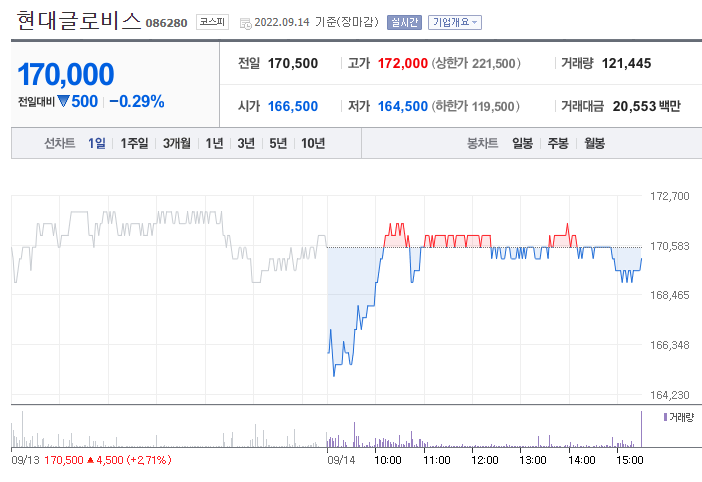The height and width of the screenshot is (482, 702).
Task: Click the trading value 20,553 백만
Action: [646, 107]
